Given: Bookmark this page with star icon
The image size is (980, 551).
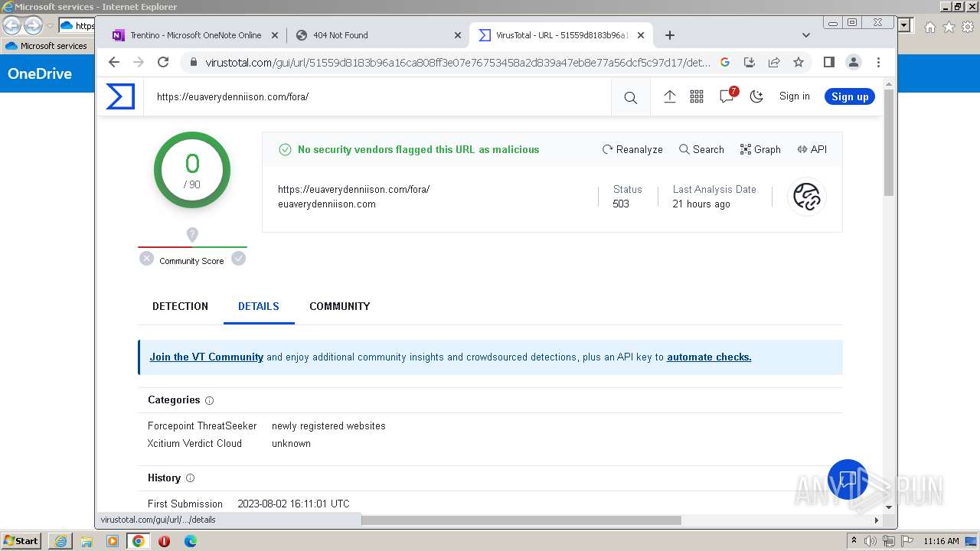Looking at the screenshot, I should (799, 62).
